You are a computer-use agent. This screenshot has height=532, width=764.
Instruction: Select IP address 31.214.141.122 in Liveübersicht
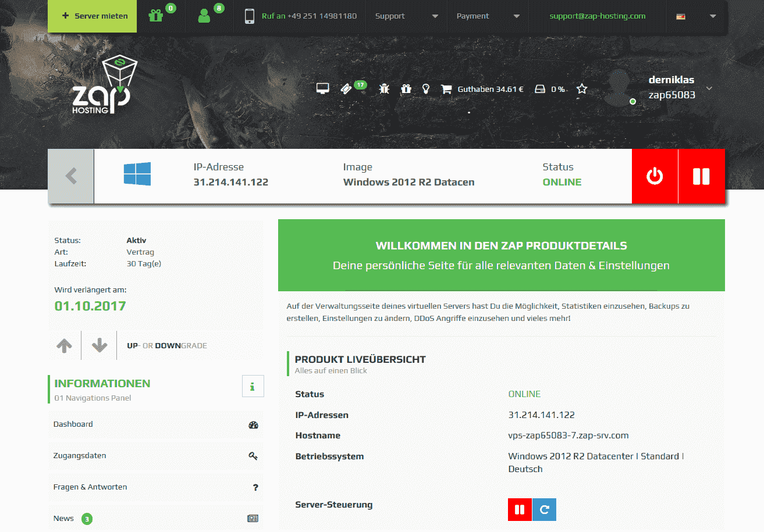point(541,415)
